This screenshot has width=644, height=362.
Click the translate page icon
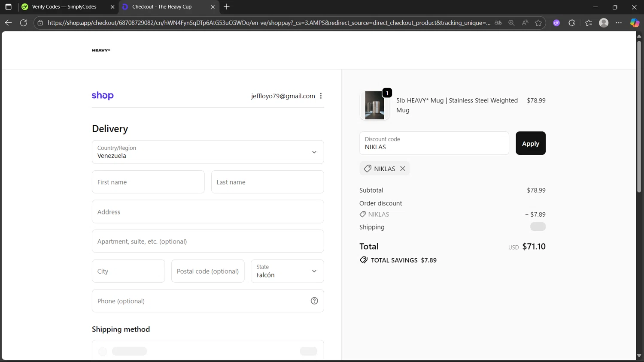[x=498, y=23]
